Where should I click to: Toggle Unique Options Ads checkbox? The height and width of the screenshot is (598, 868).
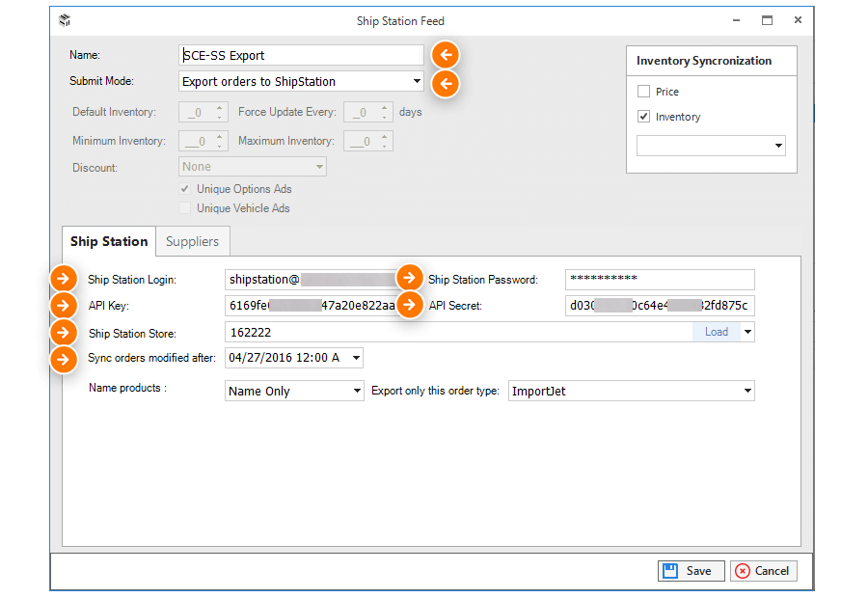(x=185, y=189)
